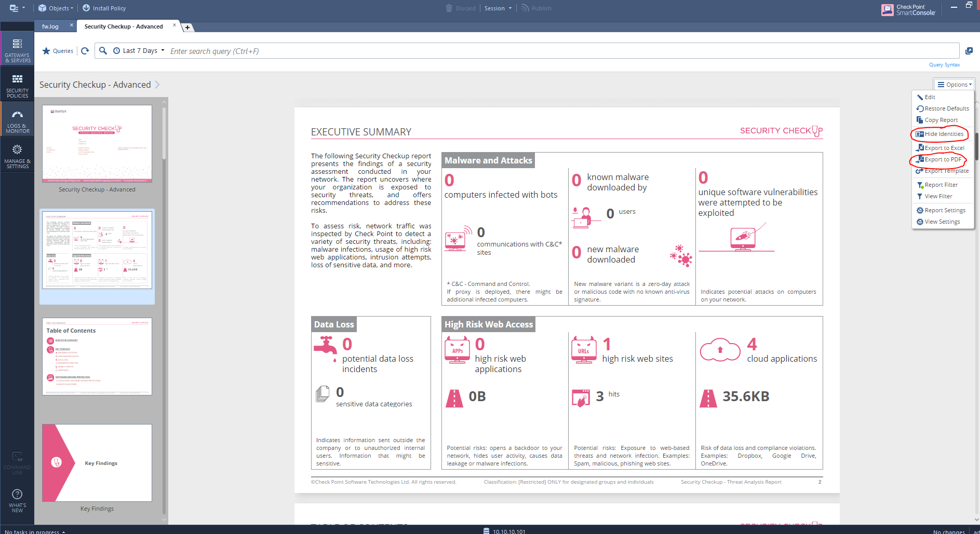Select Export to PDF

click(938, 159)
